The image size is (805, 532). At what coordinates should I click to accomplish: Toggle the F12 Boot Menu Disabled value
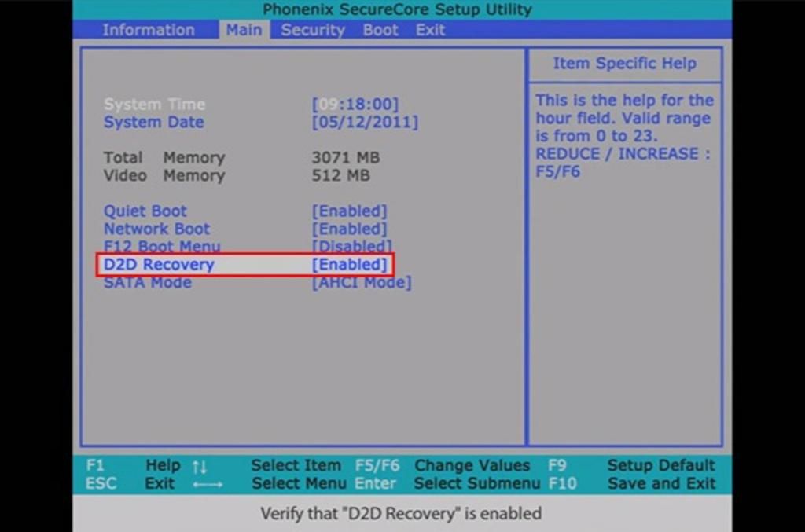pos(352,246)
